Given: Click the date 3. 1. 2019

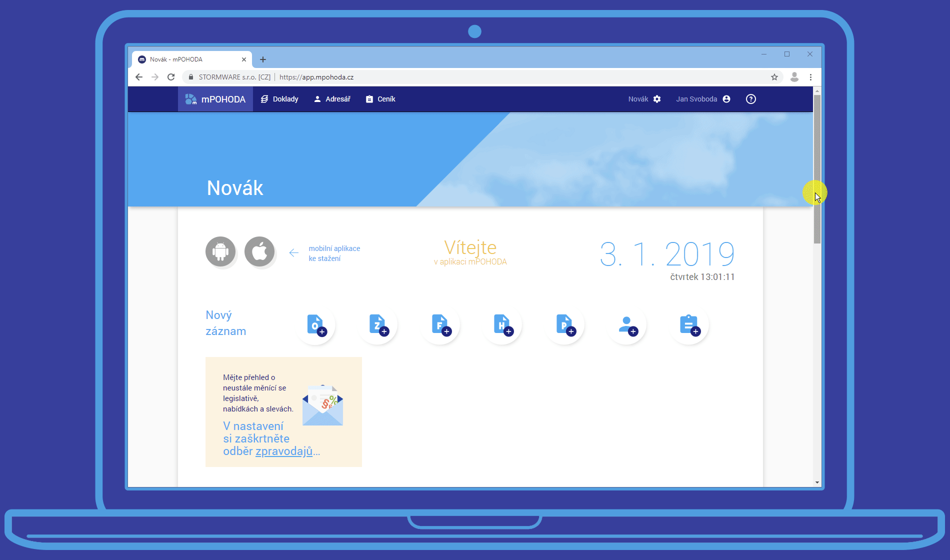Looking at the screenshot, I should 667,254.
